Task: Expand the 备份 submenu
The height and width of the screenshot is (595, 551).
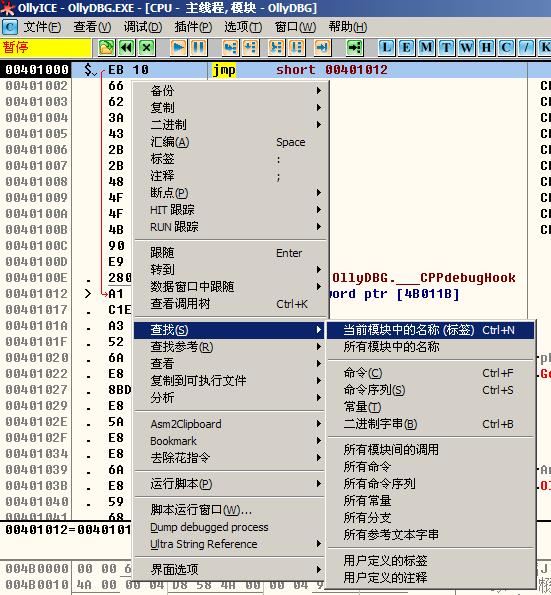Action: pyautogui.click(x=231, y=91)
